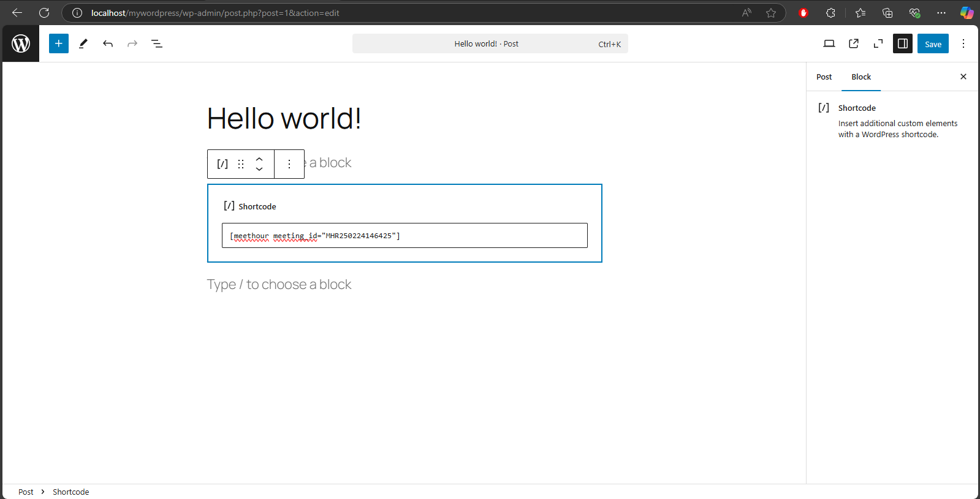Open the command palette titled Hello world! · Post
This screenshot has width=980, height=499.
[490, 43]
